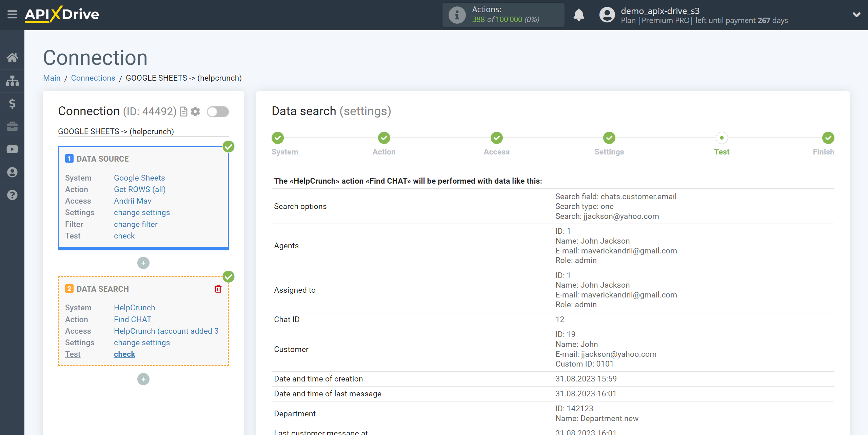Open video tutorials YouTube icon
This screenshot has width=868, height=435.
coord(12,149)
